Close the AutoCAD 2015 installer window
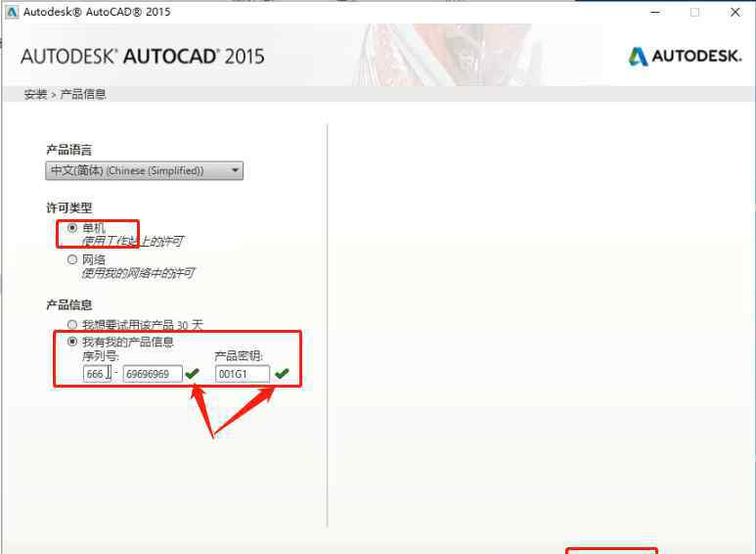756x554 pixels. click(x=734, y=12)
